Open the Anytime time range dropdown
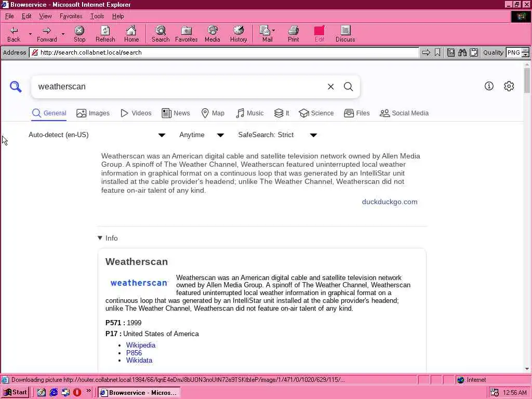The width and height of the screenshot is (532, 399). coord(202,135)
